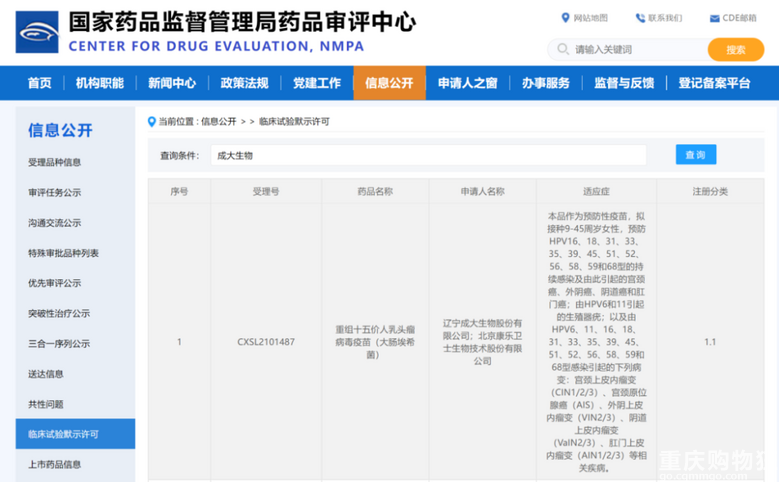779x482 pixels.
Task: Click the contact us phone icon
Action: pos(640,18)
